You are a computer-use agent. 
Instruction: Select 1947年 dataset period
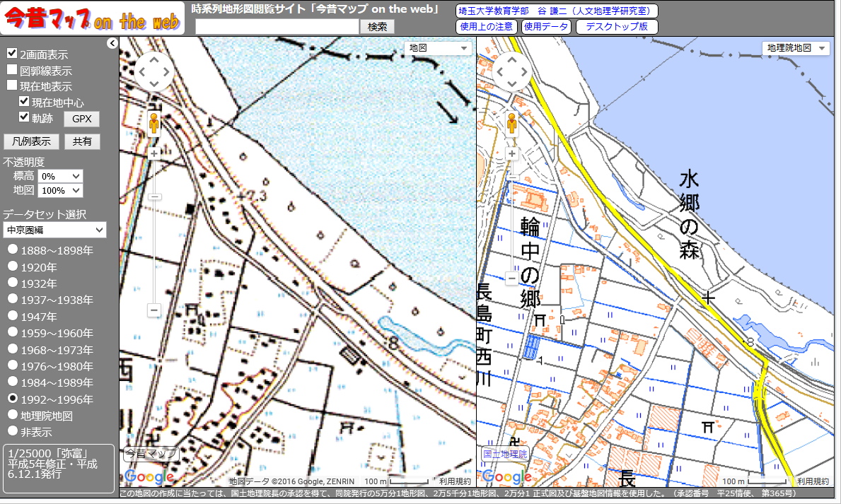pyautogui.click(x=12, y=316)
